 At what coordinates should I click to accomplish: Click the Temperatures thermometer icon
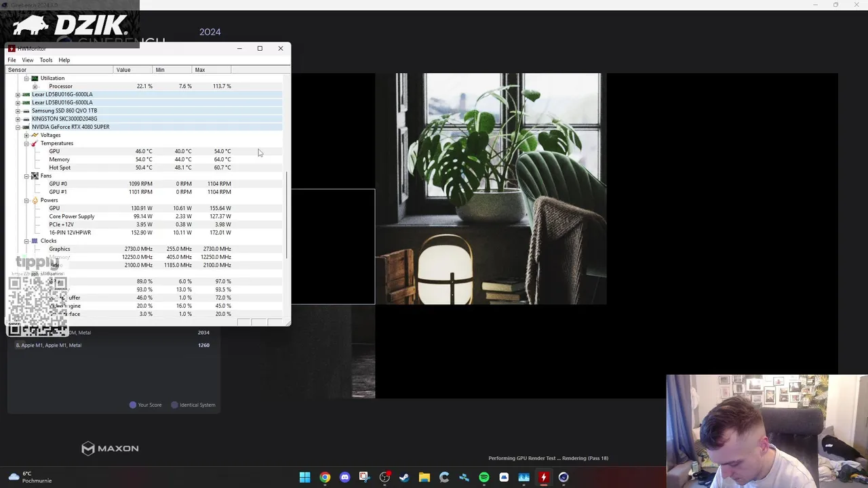35,143
